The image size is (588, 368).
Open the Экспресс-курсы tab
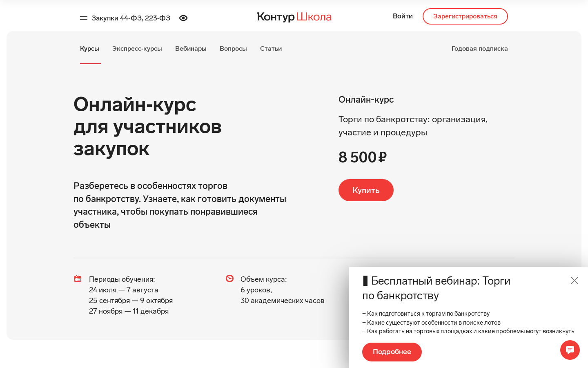(137, 49)
